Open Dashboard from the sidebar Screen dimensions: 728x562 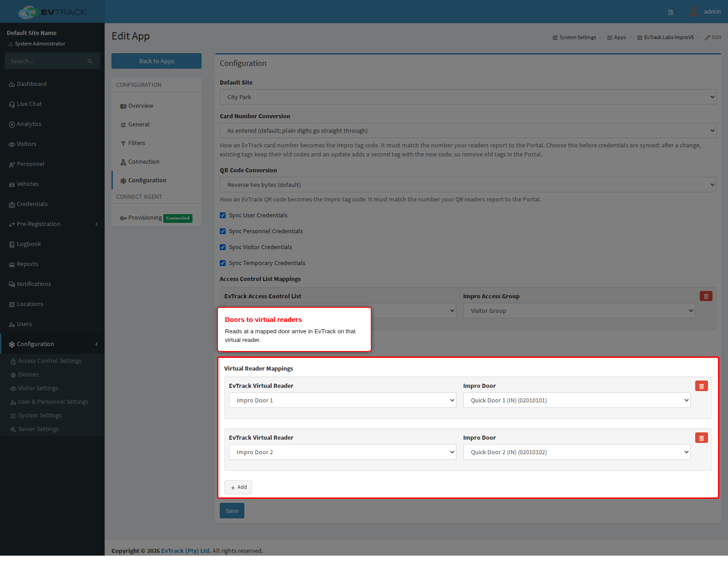point(52,84)
